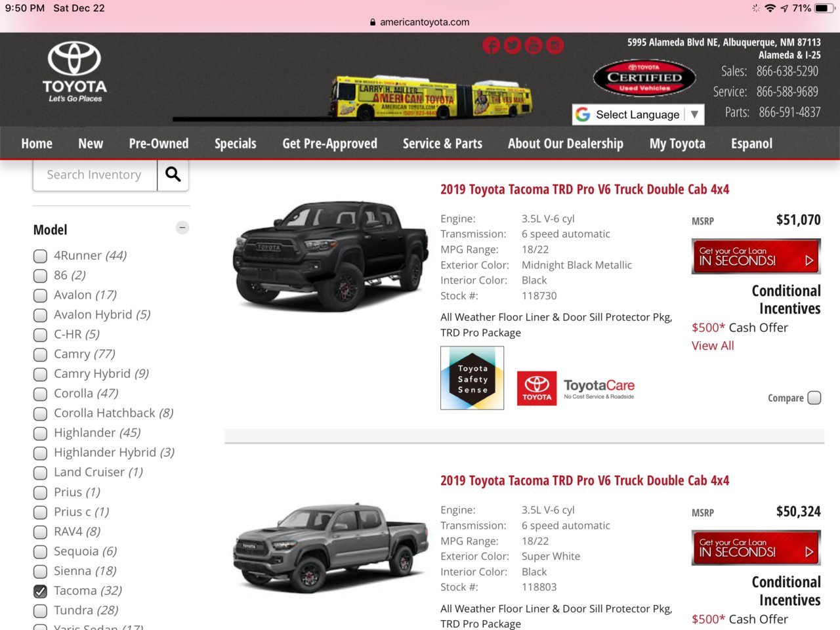
Task: Click Get your Car Loan button for $51,070 Tacoma
Action: [756, 257]
